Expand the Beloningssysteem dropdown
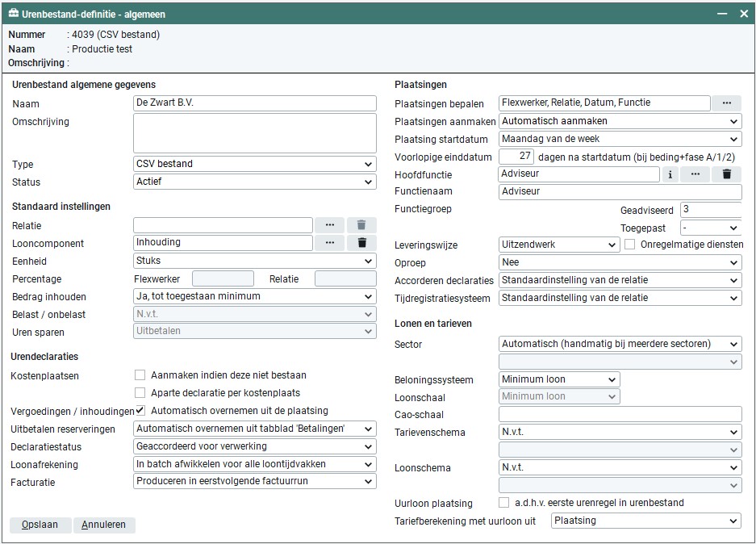 click(559, 379)
